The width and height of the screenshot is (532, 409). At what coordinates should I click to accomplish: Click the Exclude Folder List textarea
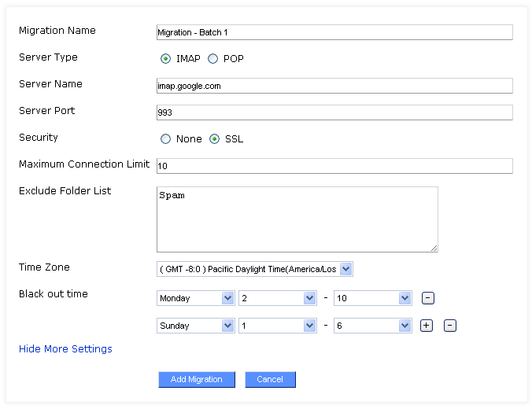297,219
